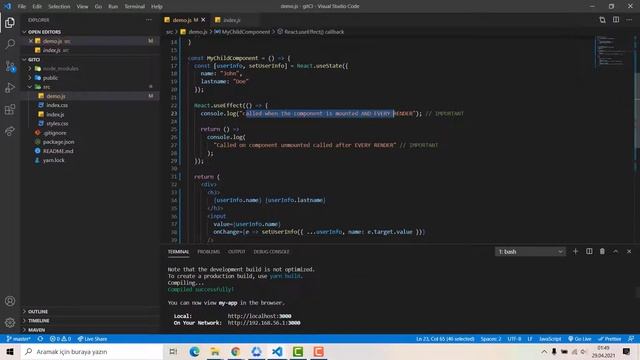Open .gitignore in the file tree
Image resolution: width=640 pixels, height=360 pixels.
pos(55,133)
